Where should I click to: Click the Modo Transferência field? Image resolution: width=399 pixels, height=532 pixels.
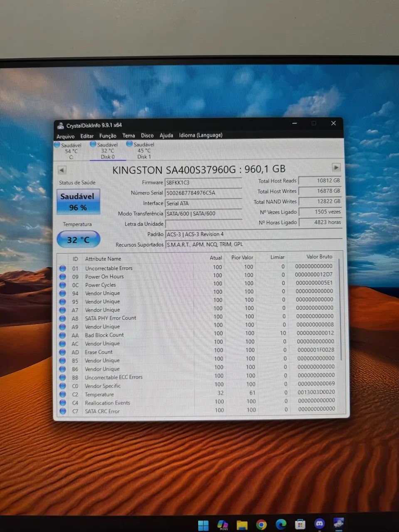pyautogui.click(x=204, y=214)
